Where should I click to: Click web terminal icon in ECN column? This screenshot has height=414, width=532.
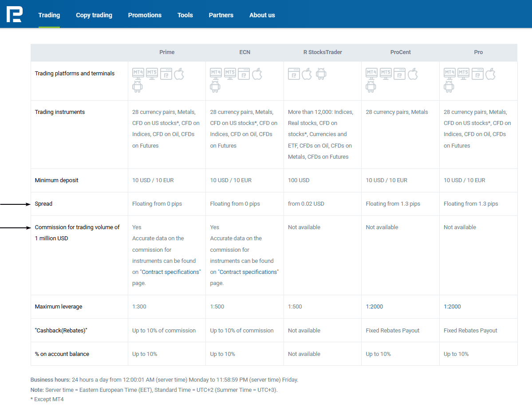(x=244, y=74)
